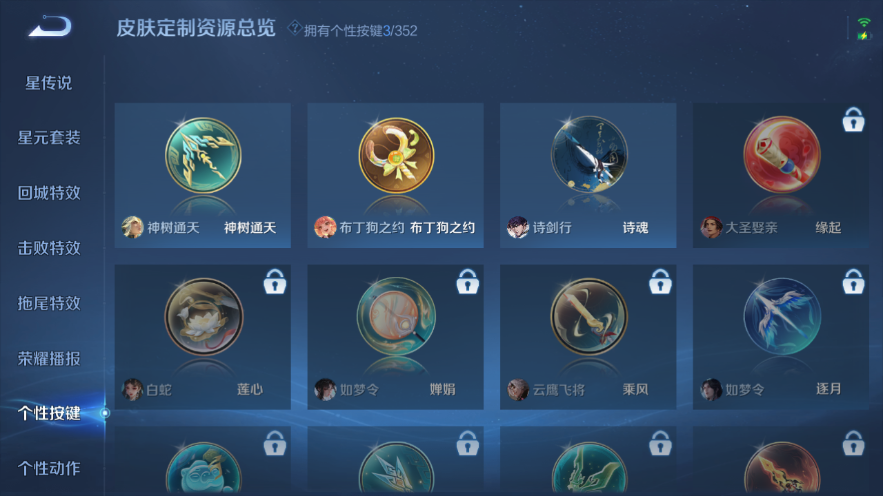Go to the 击败特效 tab
The height and width of the screenshot is (496, 883).
(49, 248)
